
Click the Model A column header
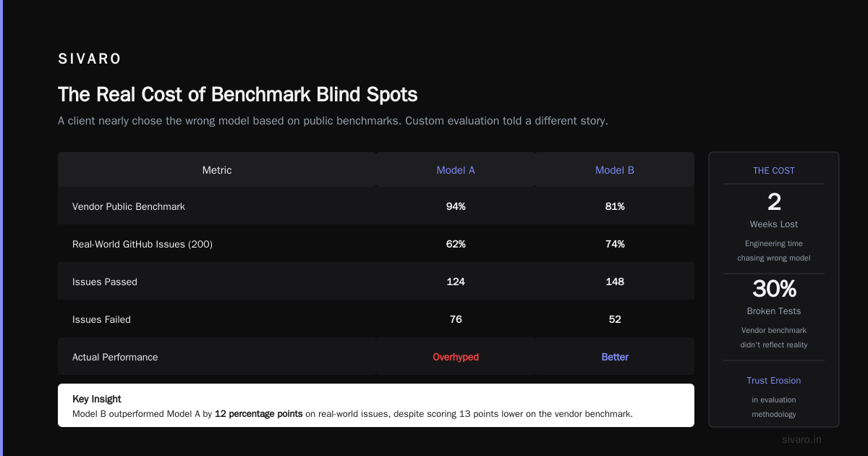[456, 170]
